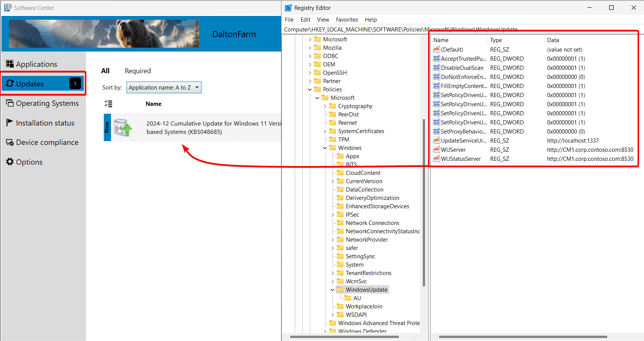644x341 pixels.
Task: Click the tree pane horizontal scrollbar
Action: tap(344, 337)
